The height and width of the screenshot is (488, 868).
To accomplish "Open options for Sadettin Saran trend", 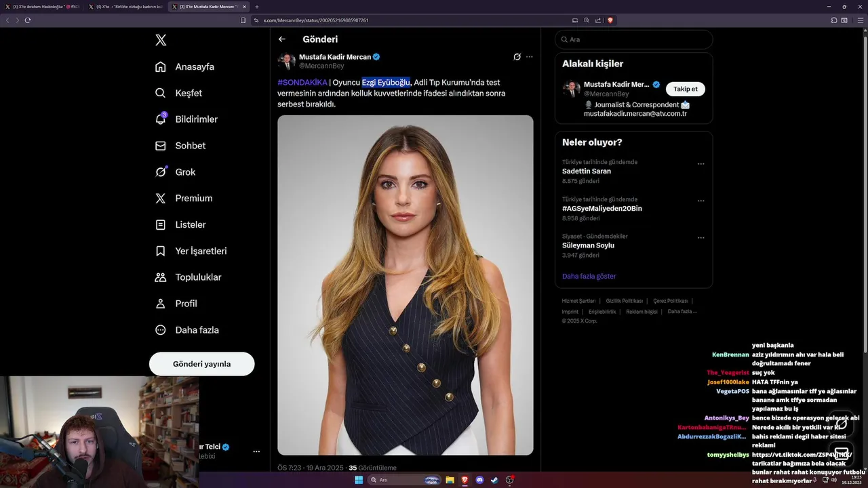I will point(701,163).
